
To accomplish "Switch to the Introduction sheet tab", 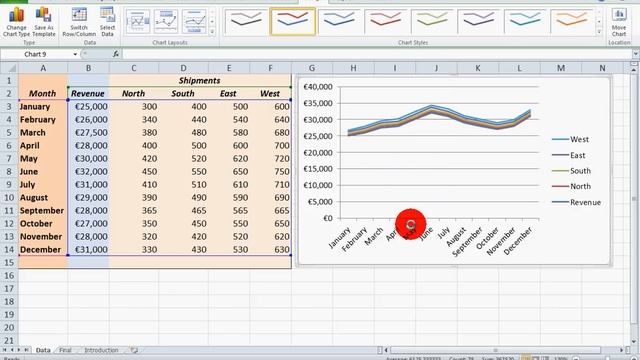I will point(101,350).
